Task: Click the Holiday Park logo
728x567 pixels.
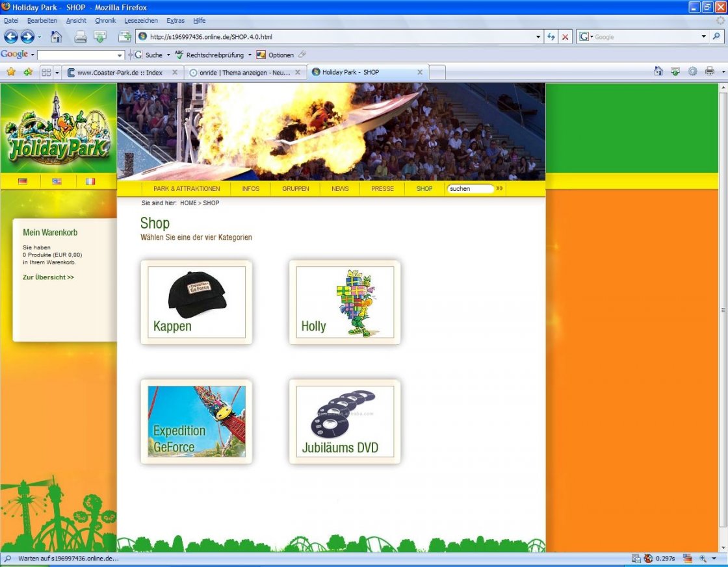Action: coord(58,129)
